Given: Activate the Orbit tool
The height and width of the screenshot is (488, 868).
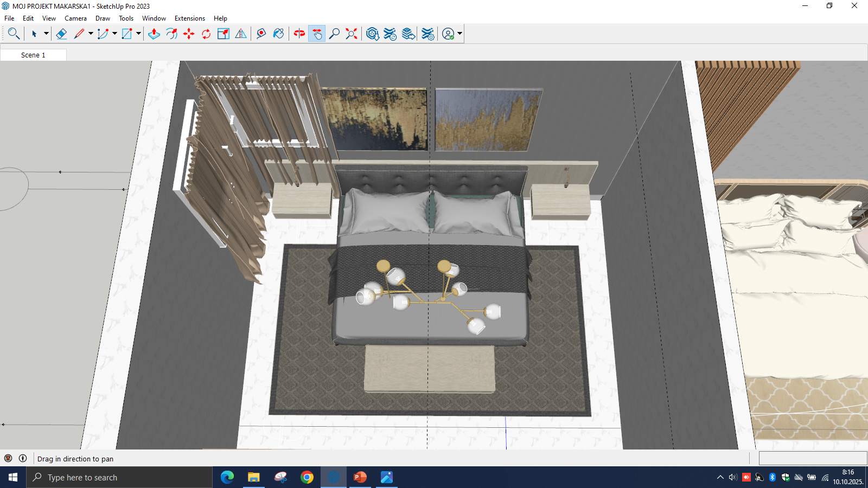Looking at the screenshot, I should point(299,34).
